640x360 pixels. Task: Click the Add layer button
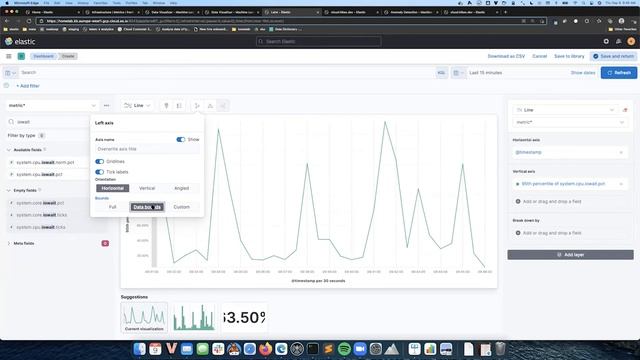point(570,255)
